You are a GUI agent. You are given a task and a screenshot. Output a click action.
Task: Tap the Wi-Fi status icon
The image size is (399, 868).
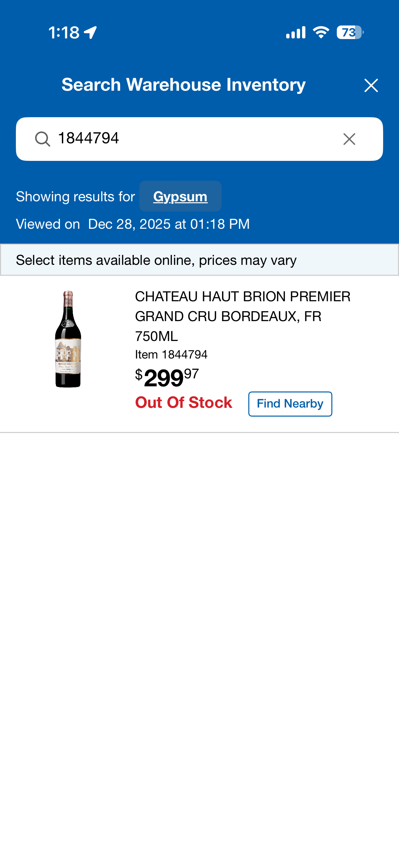click(321, 33)
